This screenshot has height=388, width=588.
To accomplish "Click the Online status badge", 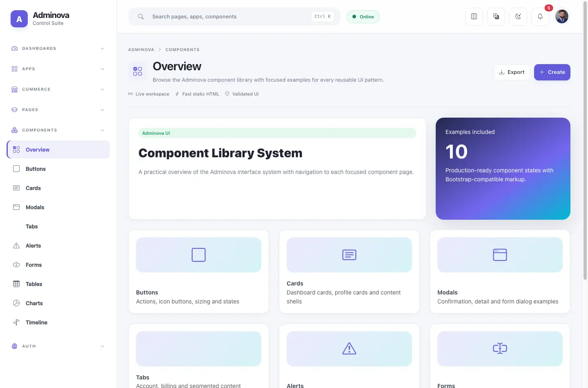I will click(x=363, y=17).
